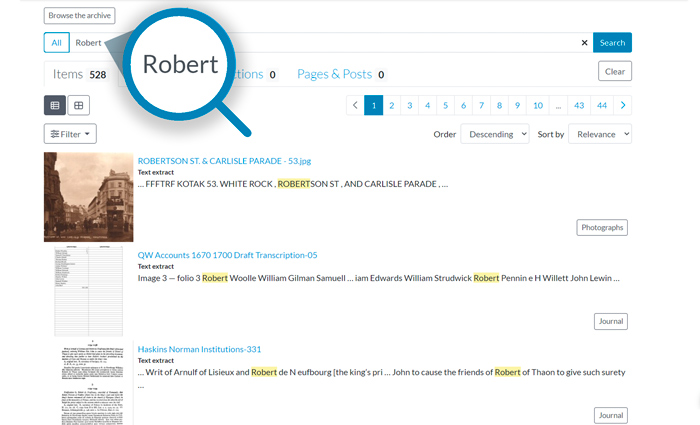This screenshot has height=425, width=700.
Task: Click the Search button
Action: point(612,43)
